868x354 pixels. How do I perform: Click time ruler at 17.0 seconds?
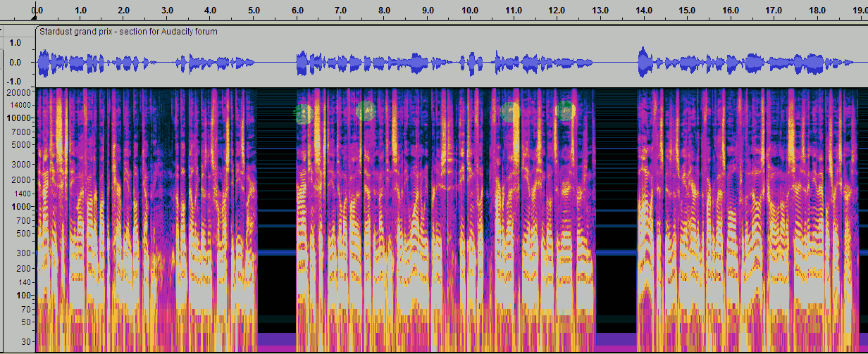[x=774, y=11]
